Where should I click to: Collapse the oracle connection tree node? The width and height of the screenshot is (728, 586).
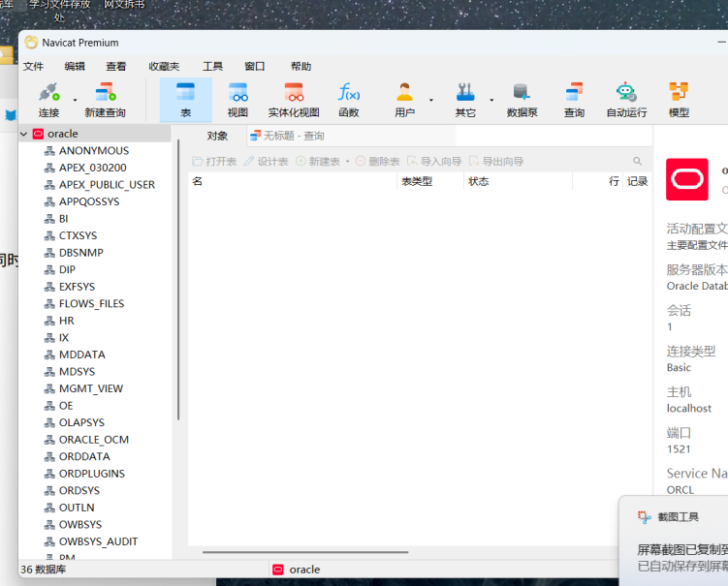[x=23, y=134]
